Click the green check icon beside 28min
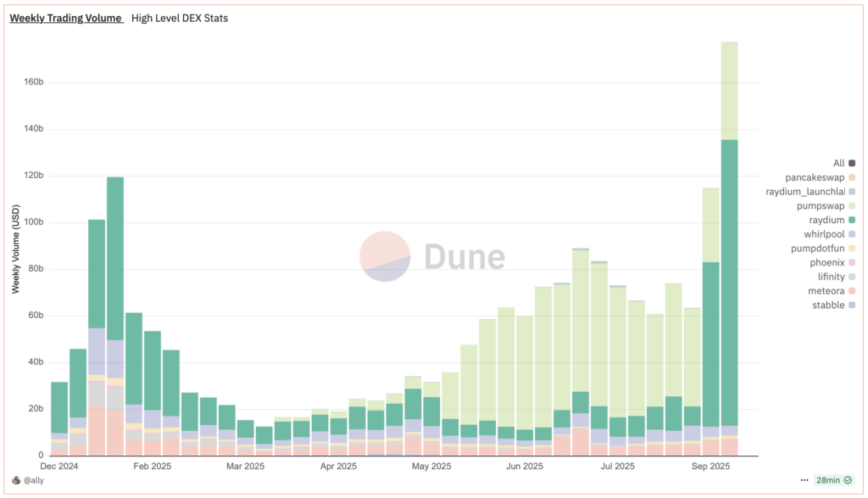Image resolution: width=868 pixels, height=498 pixels. click(x=848, y=480)
